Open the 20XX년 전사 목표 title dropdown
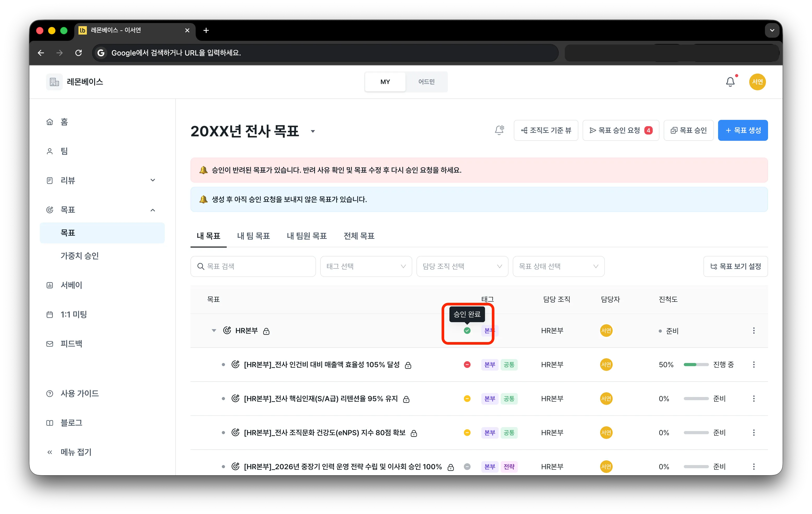The image size is (812, 514). pos(313,132)
